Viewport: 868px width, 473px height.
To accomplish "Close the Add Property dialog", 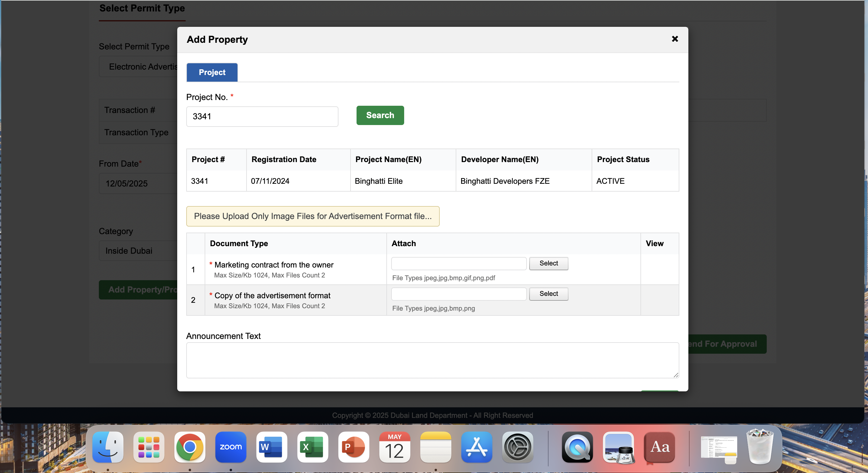I will click(675, 39).
